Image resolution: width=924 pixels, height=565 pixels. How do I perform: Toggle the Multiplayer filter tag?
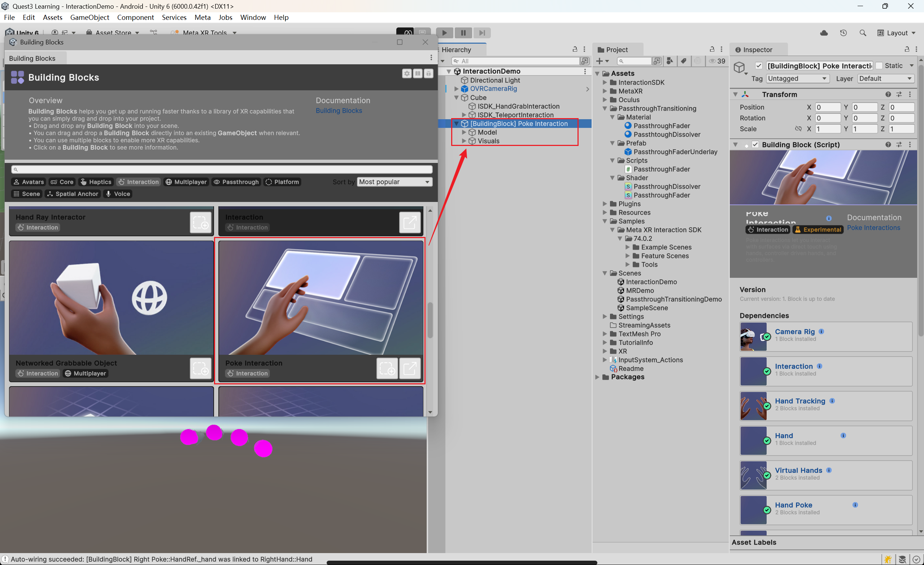coord(186,182)
